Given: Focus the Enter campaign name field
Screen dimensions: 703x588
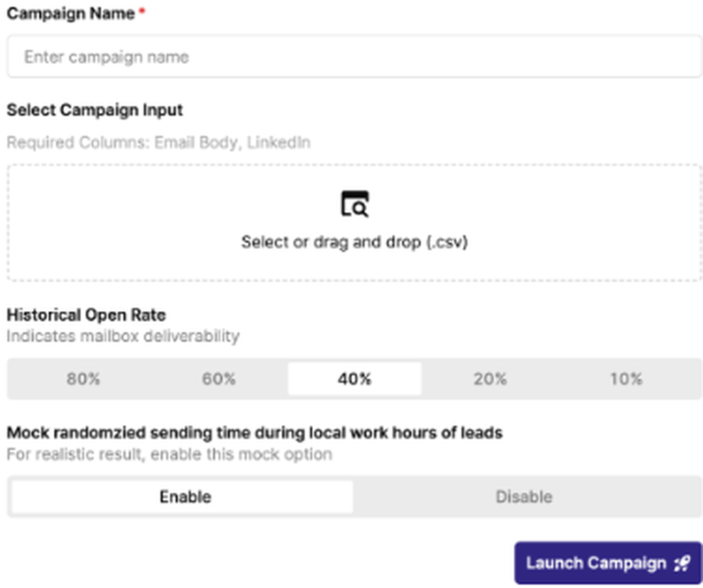Looking at the screenshot, I should click(354, 57).
